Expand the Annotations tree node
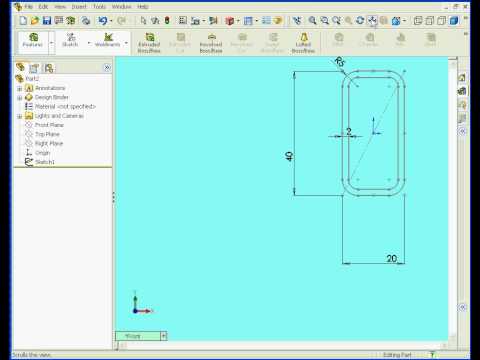 (x=19, y=89)
